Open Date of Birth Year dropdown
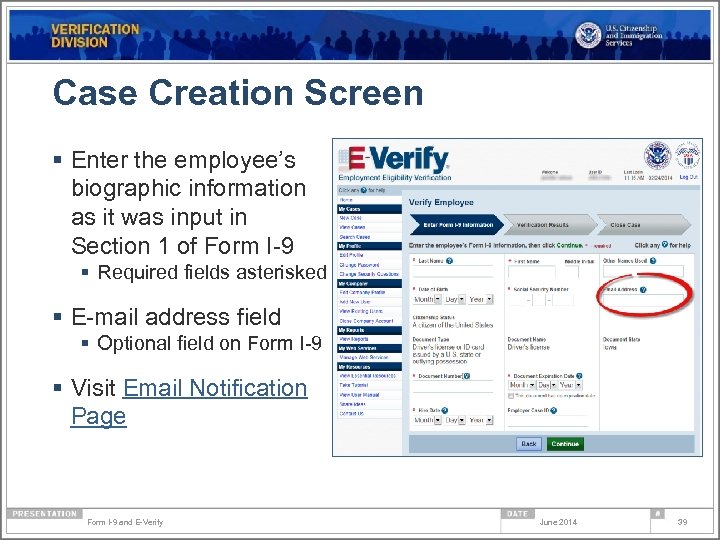The image size is (720, 540). pyautogui.click(x=481, y=299)
